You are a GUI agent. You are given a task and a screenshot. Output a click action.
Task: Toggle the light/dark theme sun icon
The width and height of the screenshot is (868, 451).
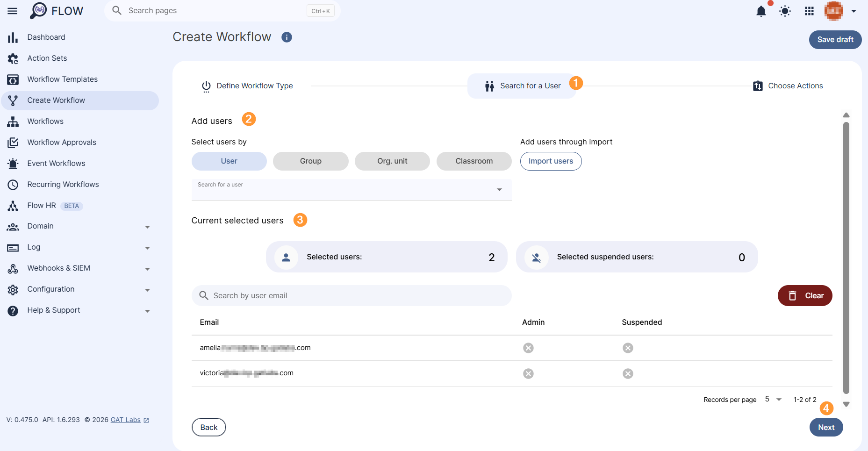[785, 11]
